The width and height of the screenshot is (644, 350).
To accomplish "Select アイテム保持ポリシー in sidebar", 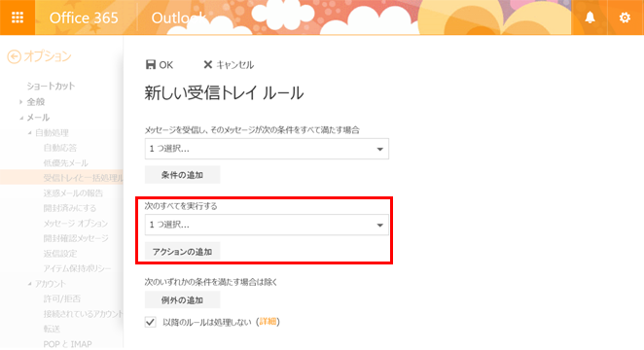I will click(77, 268).
